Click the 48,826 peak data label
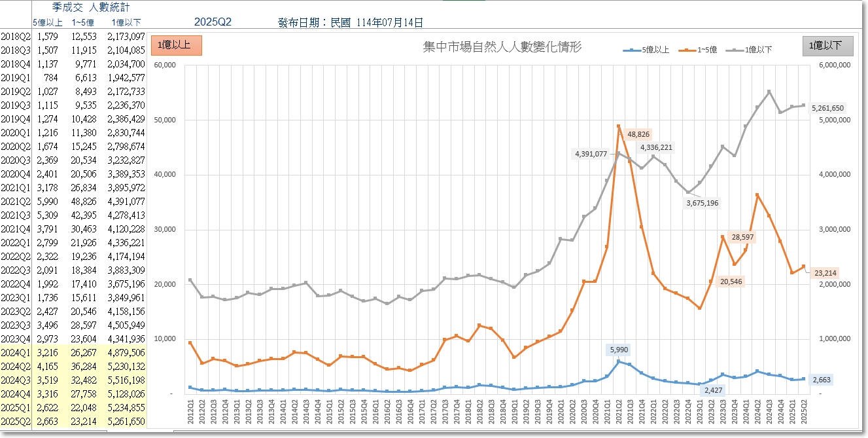Viewport: 868px width, 438px height. pyautogui.click(x=638, y=134)
